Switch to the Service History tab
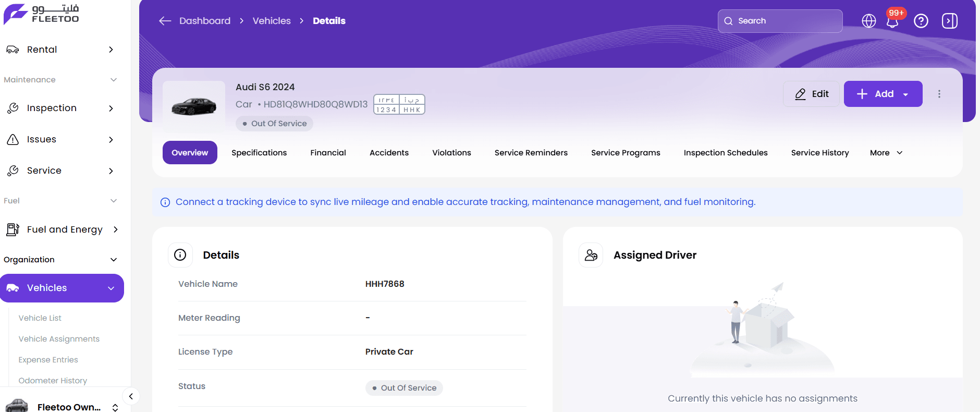 point(819,153)
